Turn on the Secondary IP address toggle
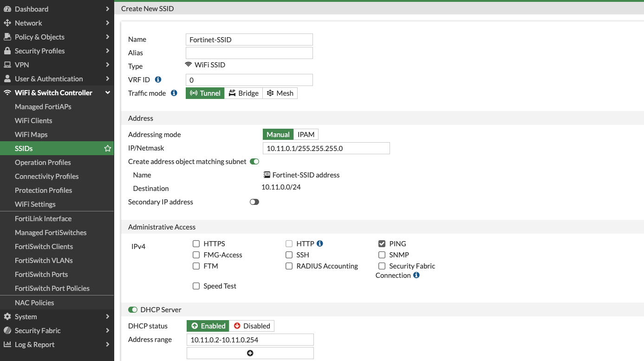The width and height of the screenshot is (644, 361). coord(254,202)
